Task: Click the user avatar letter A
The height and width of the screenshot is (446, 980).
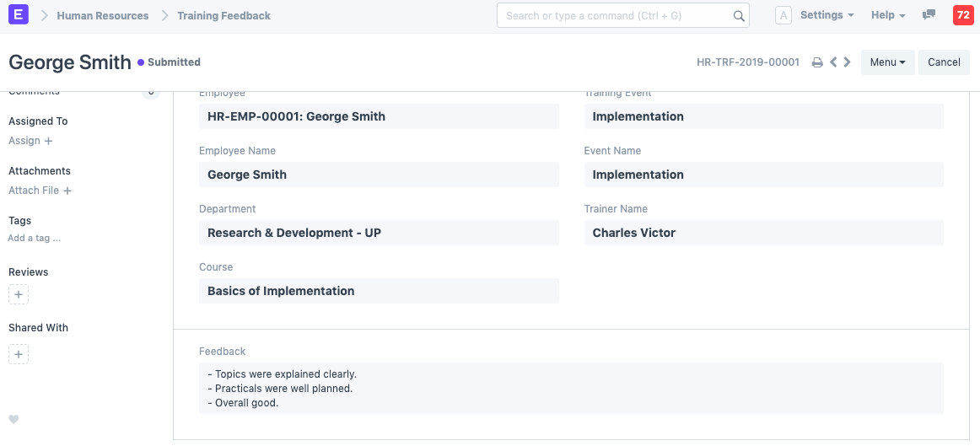Action: pos(783,15)
